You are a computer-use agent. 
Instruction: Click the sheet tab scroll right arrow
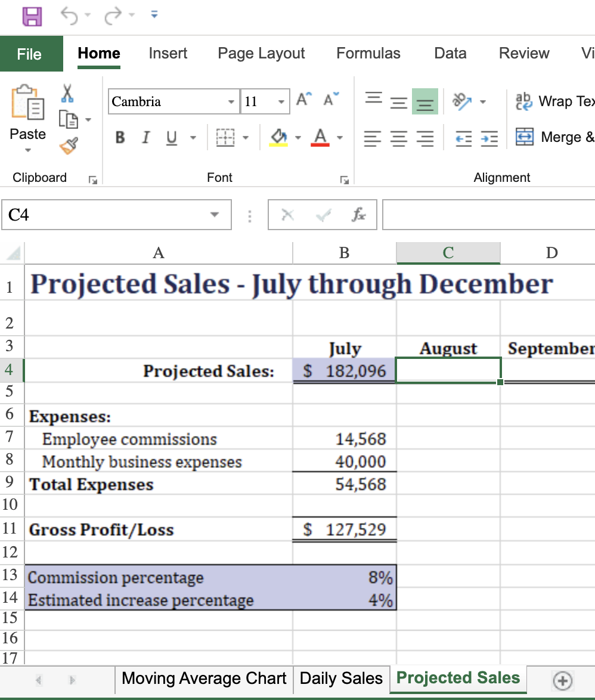coord(72,680)
